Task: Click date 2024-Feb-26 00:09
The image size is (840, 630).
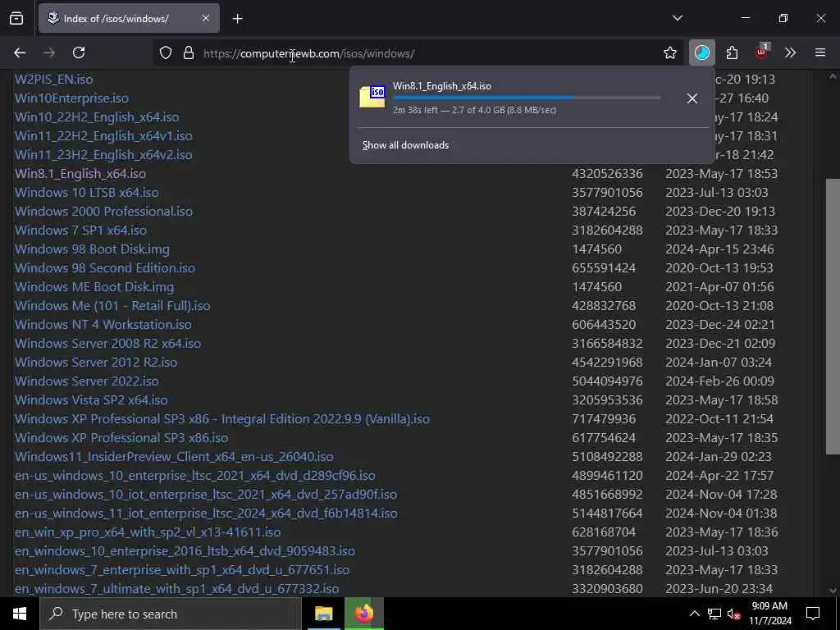Action: tap(719, 381)
